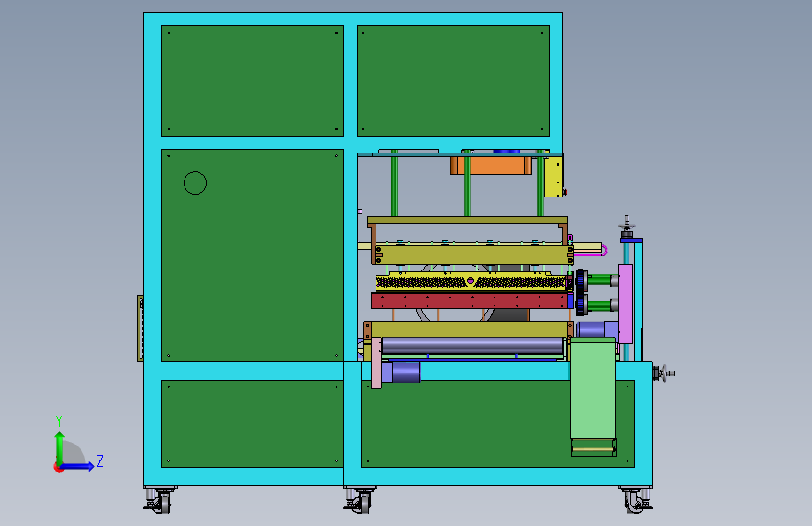The height and width of the screenshot is (526, 812).
Task: Select the handwheel on the frame's right side
Action: tap(664, 373)
